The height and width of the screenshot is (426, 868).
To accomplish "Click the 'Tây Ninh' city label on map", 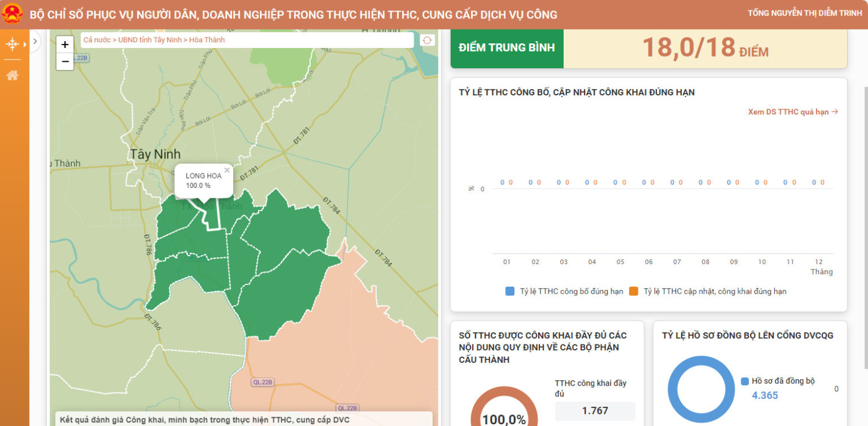I will pyautogui.click(x=155, y=154).
